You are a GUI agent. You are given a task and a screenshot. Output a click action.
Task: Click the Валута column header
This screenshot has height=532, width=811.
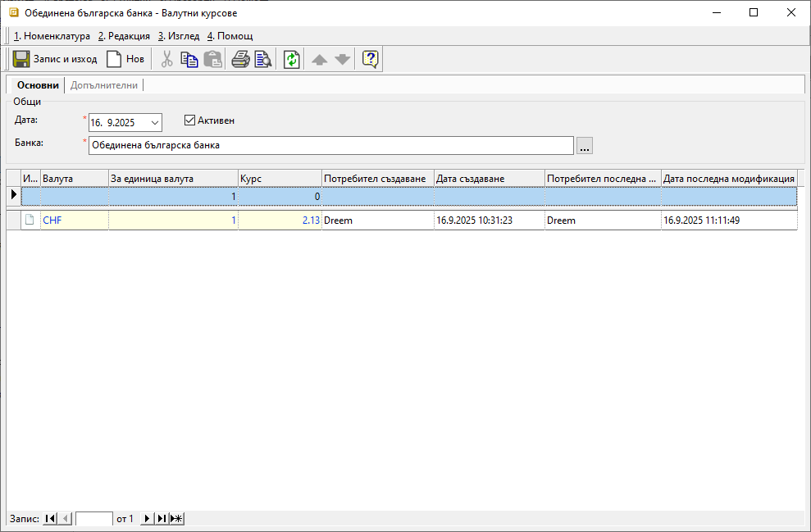pos(75,179)
